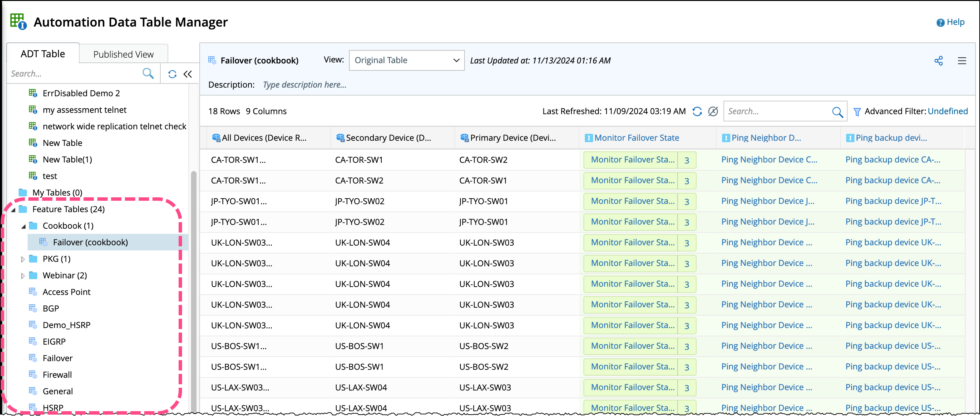Click the search magnifier in the left pane
The height and width of the screenshot is (416, 980).
(148, 73)
